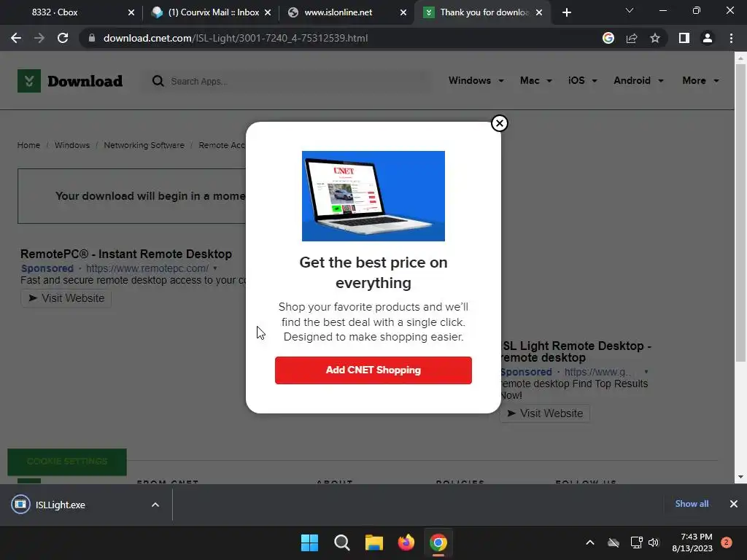Open OneDrive tray icon
747x560 pixels.
point(614,542)
